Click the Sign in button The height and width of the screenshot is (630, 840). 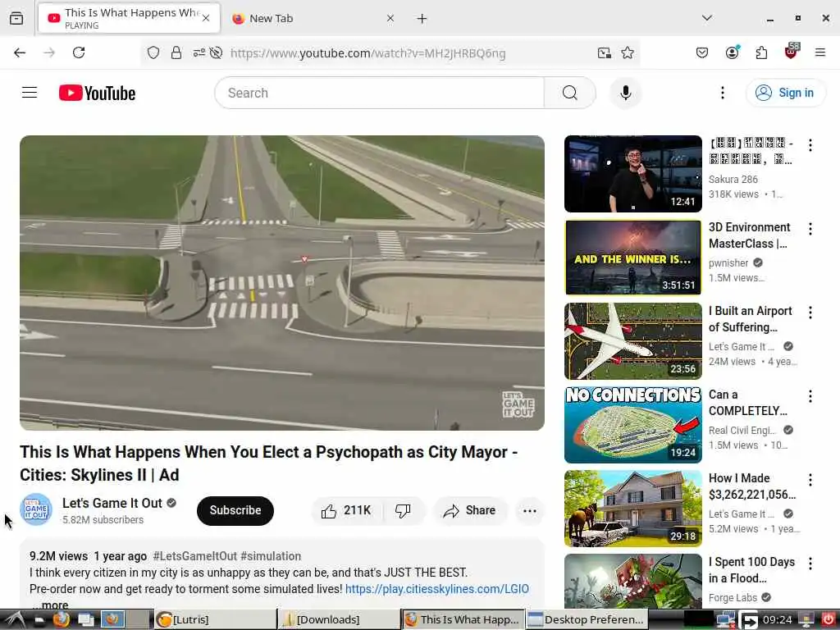click(x=785, y=93)
